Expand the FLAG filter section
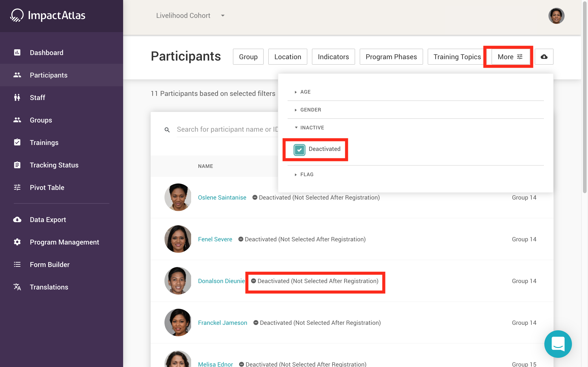588x367 pixels. pyautogui.click(x=307, y=175)
